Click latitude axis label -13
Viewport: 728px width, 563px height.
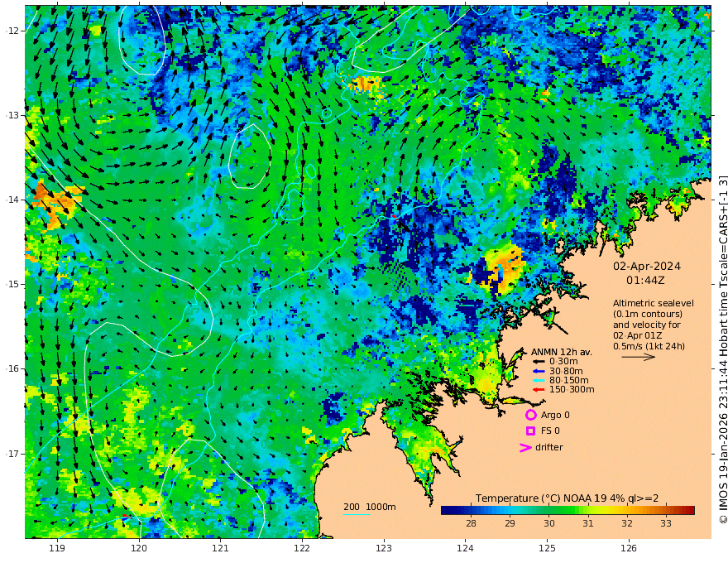[12, 115]
